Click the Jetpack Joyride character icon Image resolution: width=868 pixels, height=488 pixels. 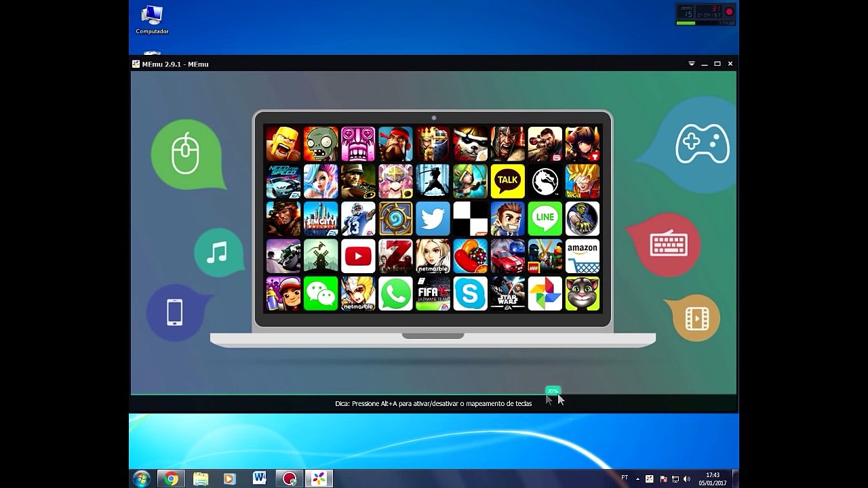507,218
